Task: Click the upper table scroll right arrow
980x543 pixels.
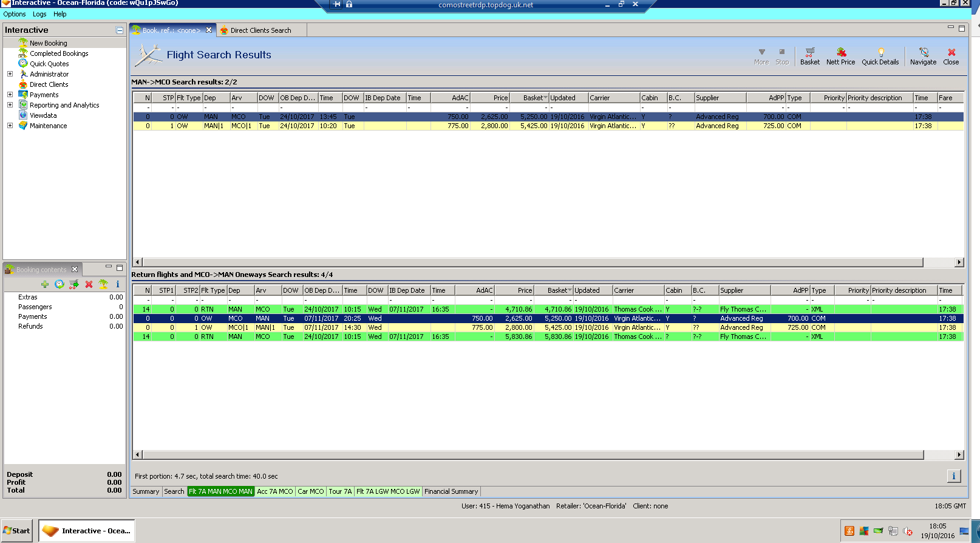Action: pyautogui.click(x=959, y=262)
